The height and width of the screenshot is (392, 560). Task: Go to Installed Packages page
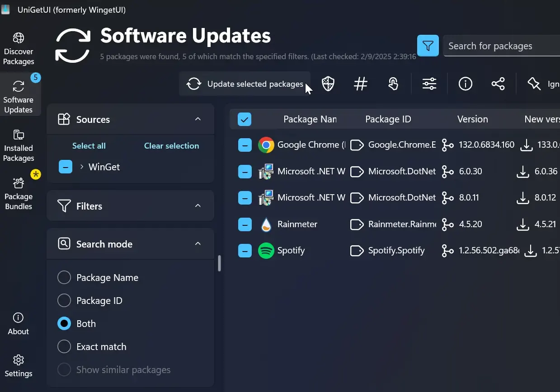[19, 145]
